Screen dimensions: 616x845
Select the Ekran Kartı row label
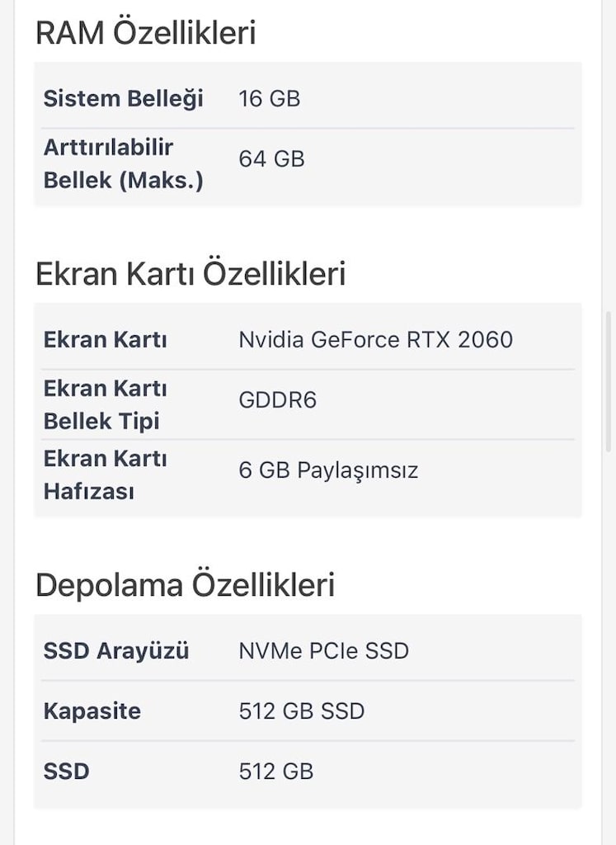[105, 340]
